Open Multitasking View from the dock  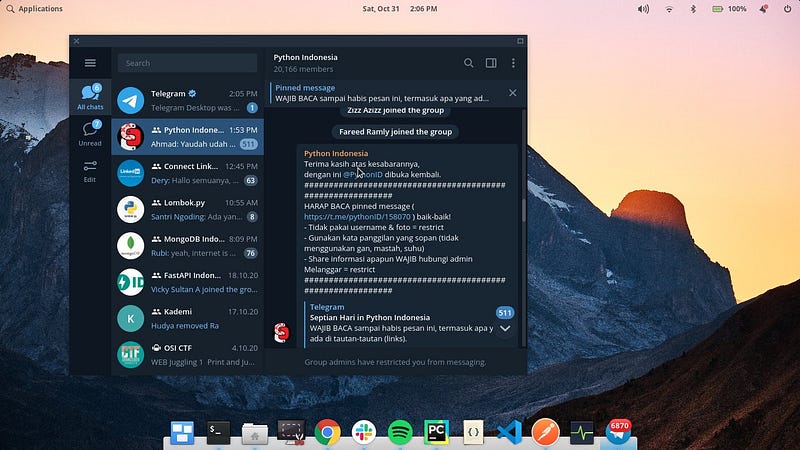[x=182, y=433]
